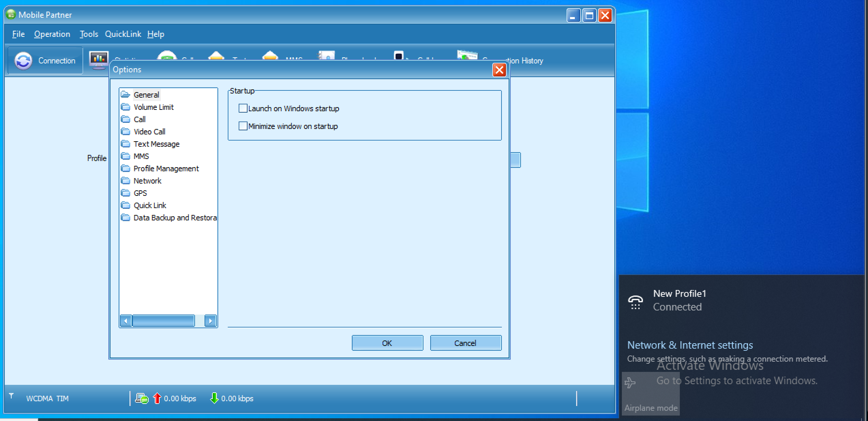Click the Network folder icon in options tree
868x421 pixels.
(126, 181)
